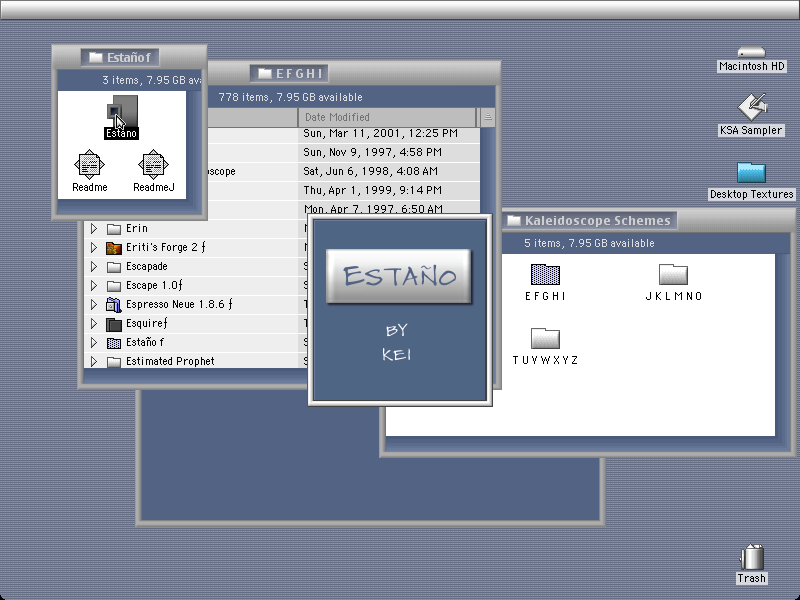Click the Kaleidoscope Schemes title bar folder icon
Viewport: 800px width, 600px height.
(x=513, y=220)
